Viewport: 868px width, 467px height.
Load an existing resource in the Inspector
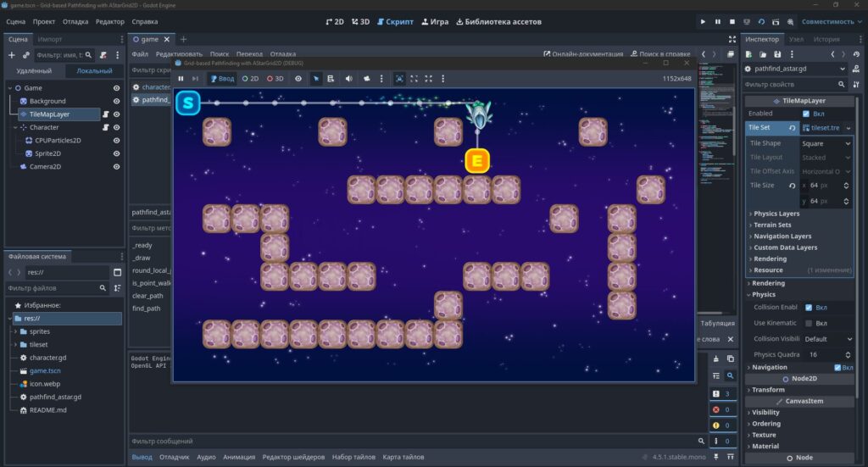(x=763, y=54)
